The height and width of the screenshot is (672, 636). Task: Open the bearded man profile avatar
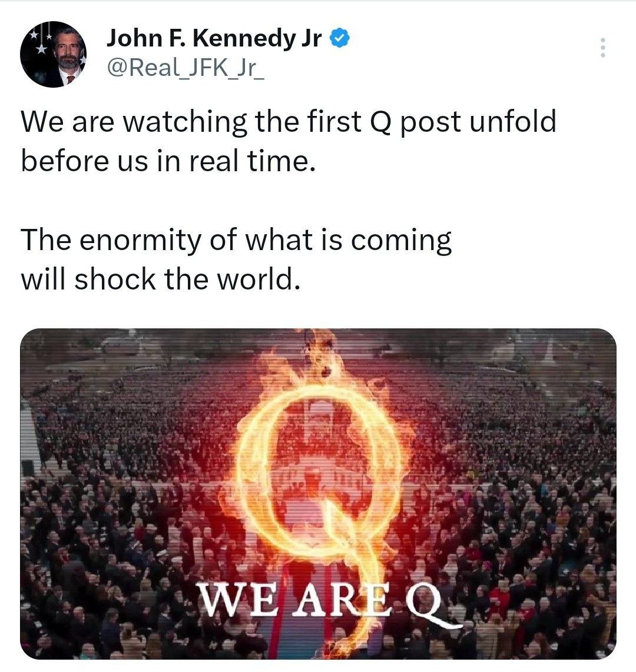53,54
